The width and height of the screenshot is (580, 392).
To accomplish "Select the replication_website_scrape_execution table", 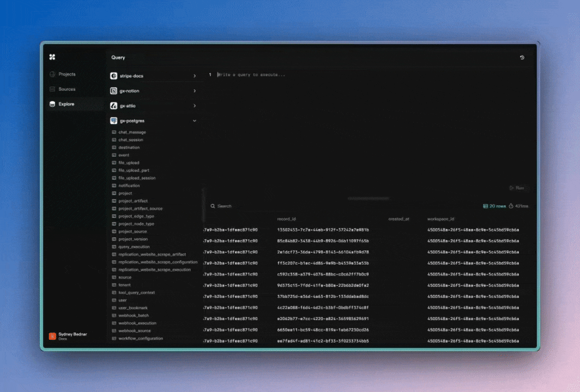I will point(155,269).
